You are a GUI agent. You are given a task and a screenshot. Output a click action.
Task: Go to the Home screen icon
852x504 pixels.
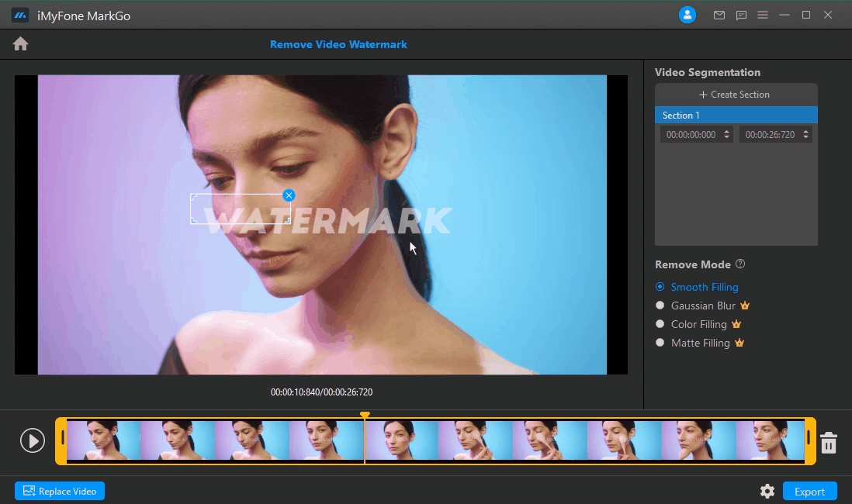[x=21, y=44]
